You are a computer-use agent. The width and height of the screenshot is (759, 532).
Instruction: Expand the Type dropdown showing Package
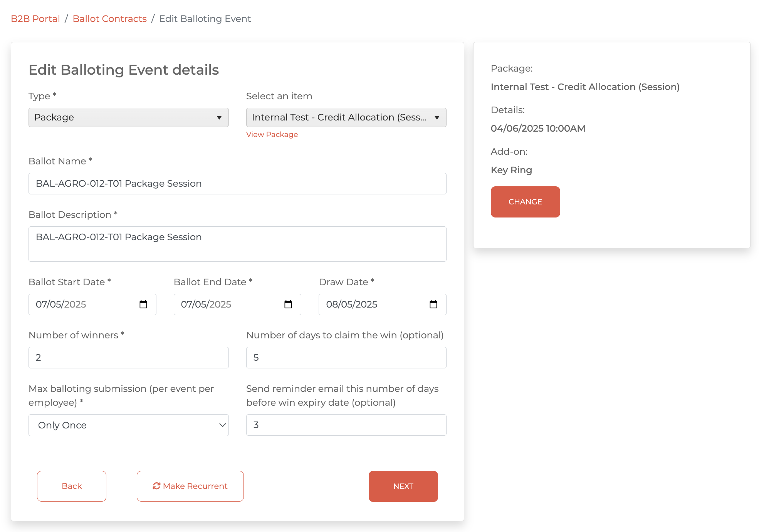coord(128,117)
